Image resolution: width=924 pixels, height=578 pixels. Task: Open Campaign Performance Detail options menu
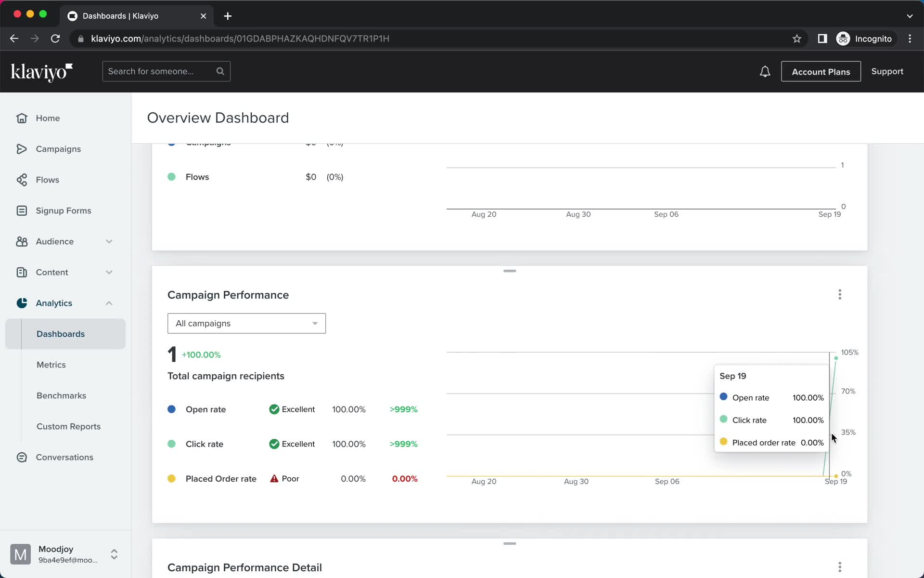click(x=840, y=567)
